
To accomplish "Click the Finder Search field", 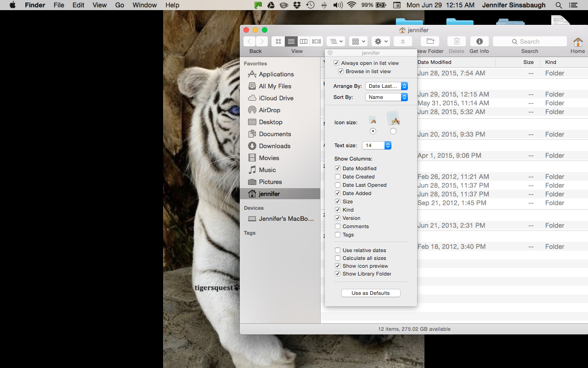I will pyautogui.click(x=530, y=41).
